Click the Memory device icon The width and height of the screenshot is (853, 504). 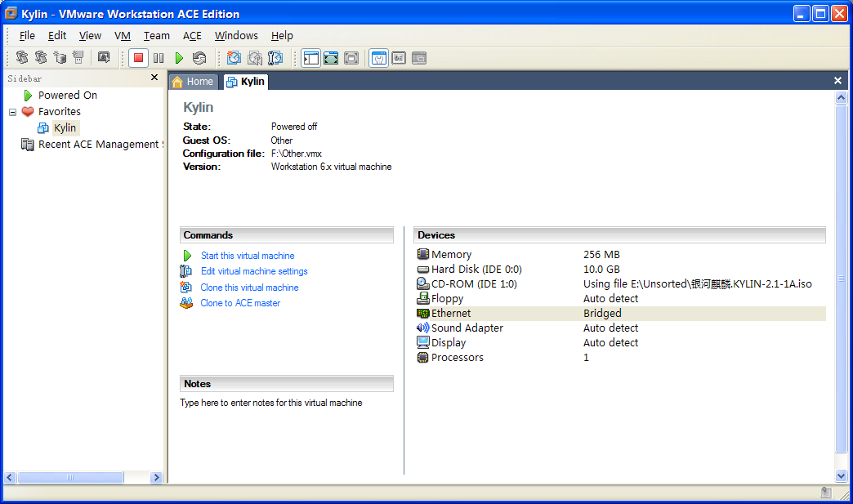pos(422,254)
